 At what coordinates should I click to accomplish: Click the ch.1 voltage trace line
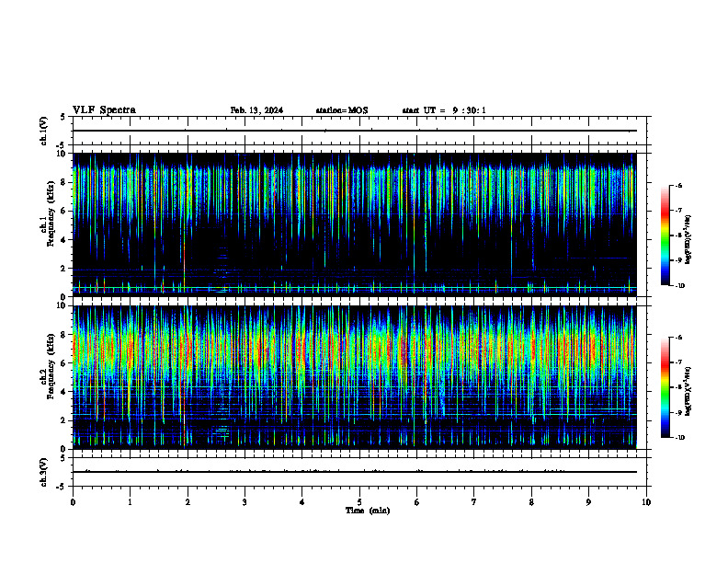coord(355,131)
